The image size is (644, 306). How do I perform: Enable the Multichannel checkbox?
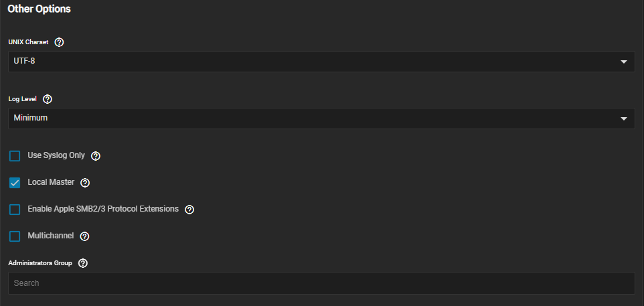[15, 236]
